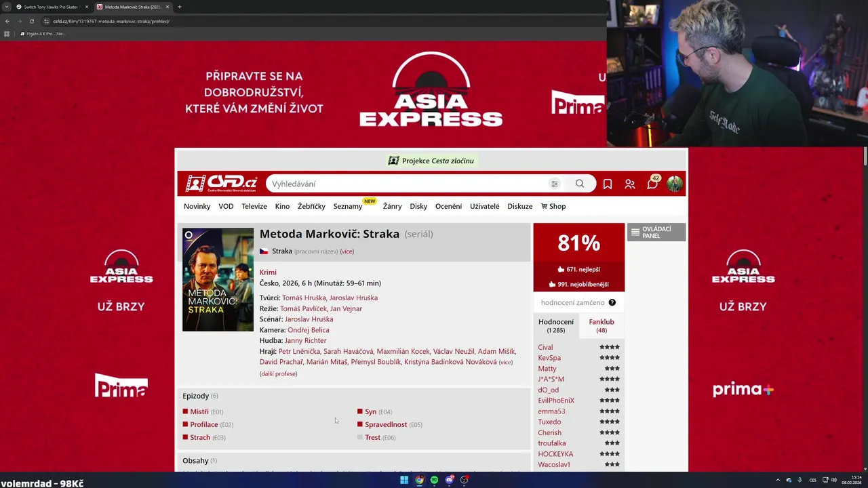Open messages icon with 42 badge
Image resolution: width=868 pixels, height=488 pixels.
[652, 183]
